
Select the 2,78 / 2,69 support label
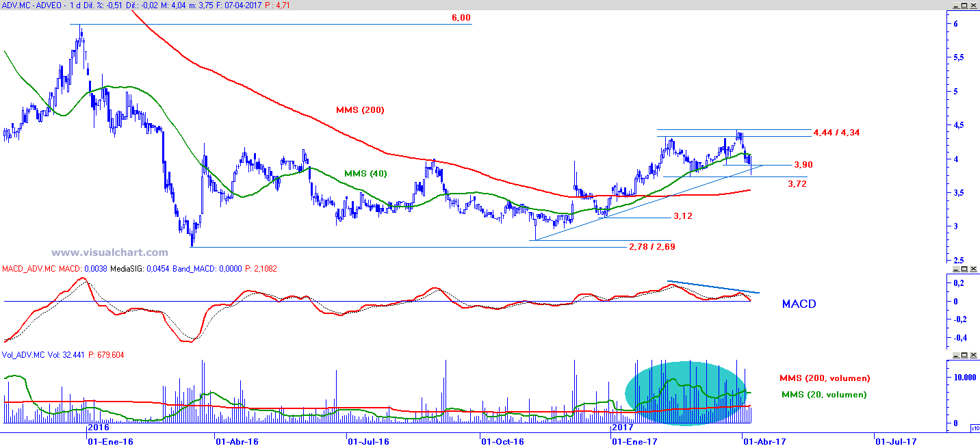[x=652, y=246]
